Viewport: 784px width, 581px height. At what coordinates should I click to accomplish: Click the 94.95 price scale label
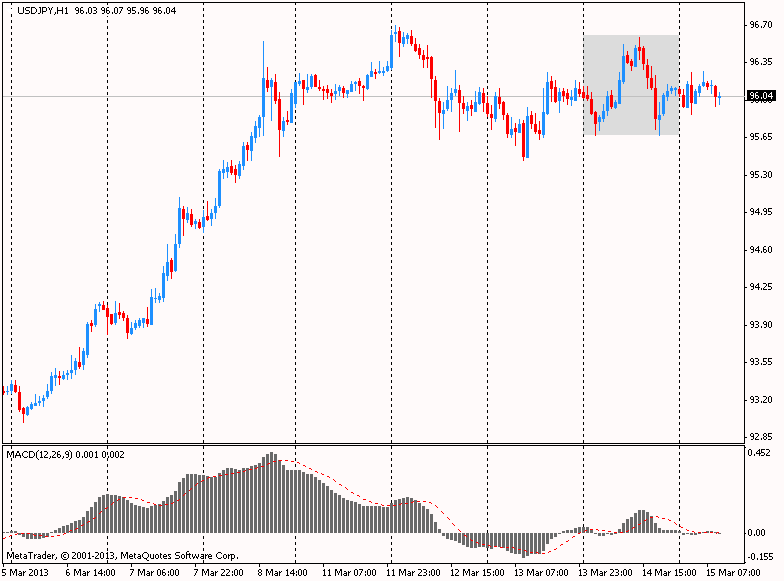[760, 212]
